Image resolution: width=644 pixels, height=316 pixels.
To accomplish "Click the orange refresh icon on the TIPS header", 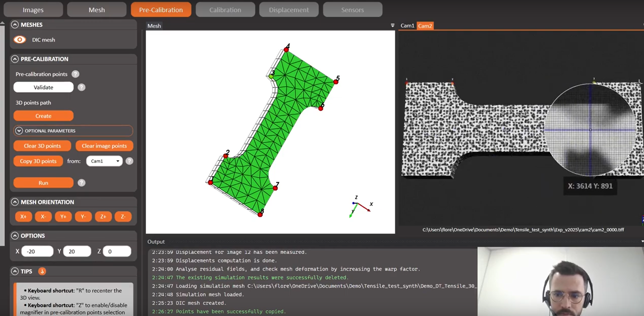I will pos(42,271).
